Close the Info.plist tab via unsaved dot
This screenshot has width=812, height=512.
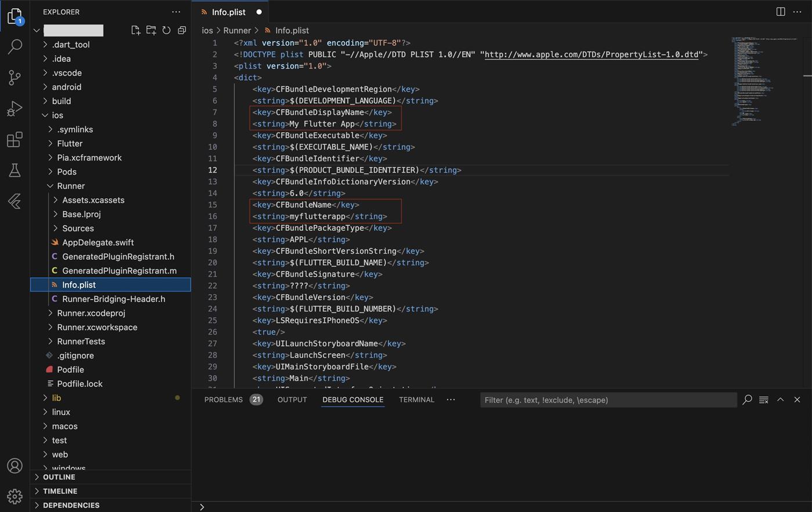click(259, 12)
